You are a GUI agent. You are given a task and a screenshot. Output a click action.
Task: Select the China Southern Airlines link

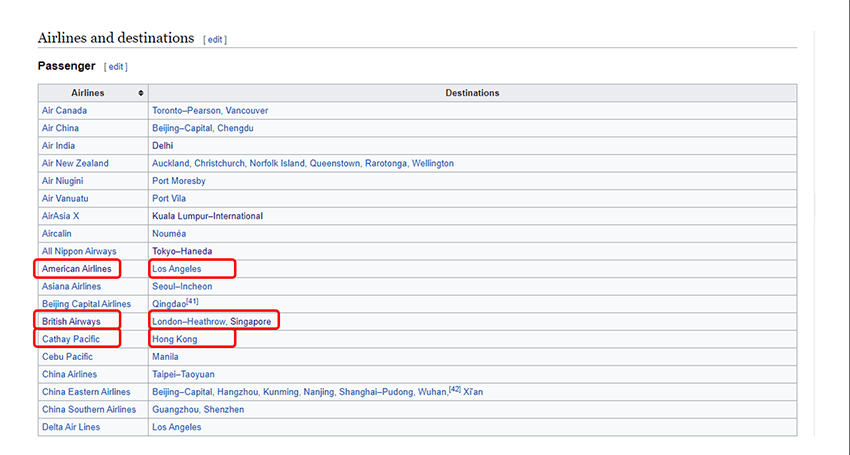tap(89, 409)
